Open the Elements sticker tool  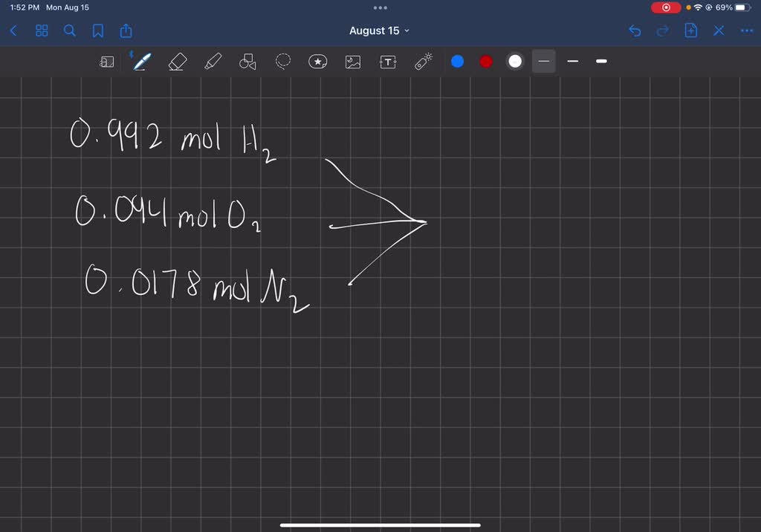[x=317, y=62]
